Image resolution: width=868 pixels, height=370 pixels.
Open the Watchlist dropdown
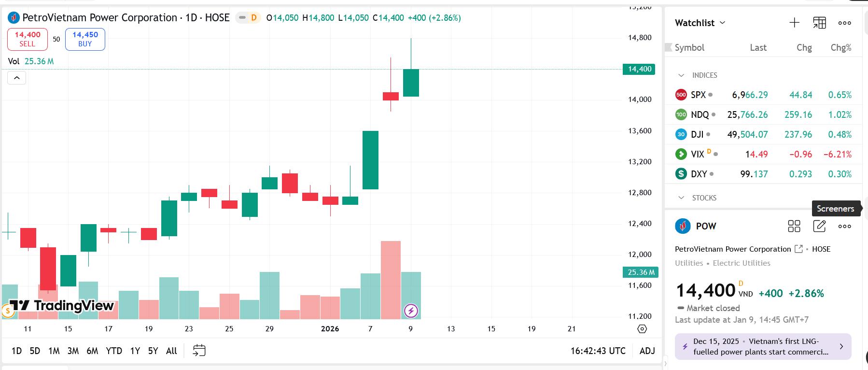700,23
